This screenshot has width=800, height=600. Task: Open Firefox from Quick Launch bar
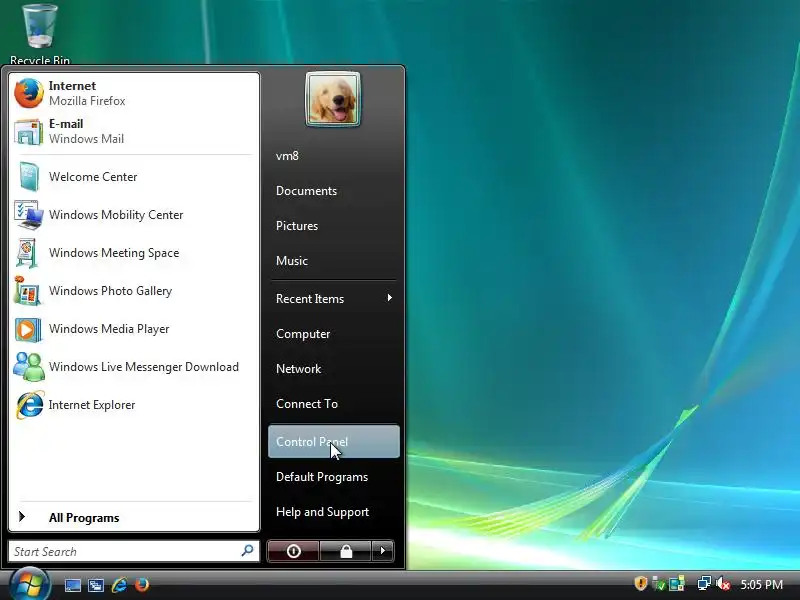[x=142, y=584]
